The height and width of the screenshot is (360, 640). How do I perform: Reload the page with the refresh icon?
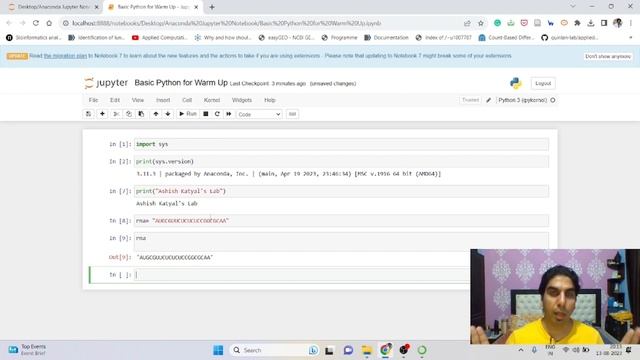point(36,23)
